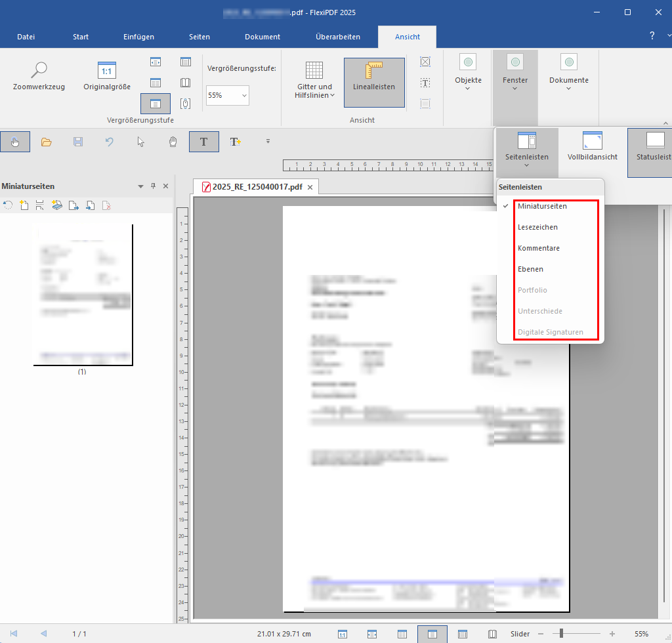
Task: Select the page 1 thumbnail
Action: (x=83, y=295)
